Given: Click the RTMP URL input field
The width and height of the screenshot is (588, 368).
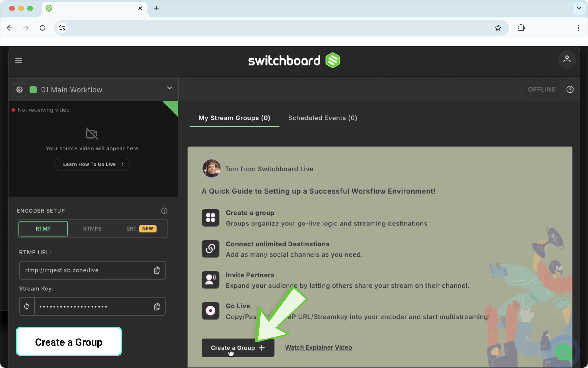Looking at the screenshot, I should [92, 270].
